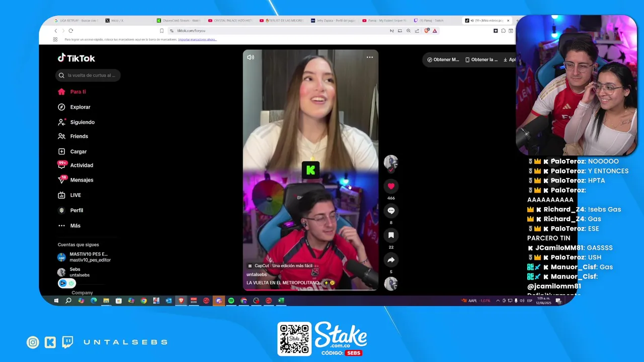Select Para ti in the sidebar
The width and height of the screenshot is (644, 362).
71,92
